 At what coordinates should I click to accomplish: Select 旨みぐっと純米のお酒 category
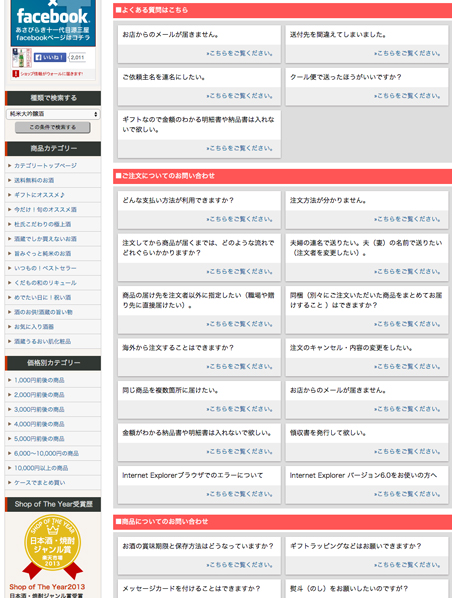(x=42, y=253)
